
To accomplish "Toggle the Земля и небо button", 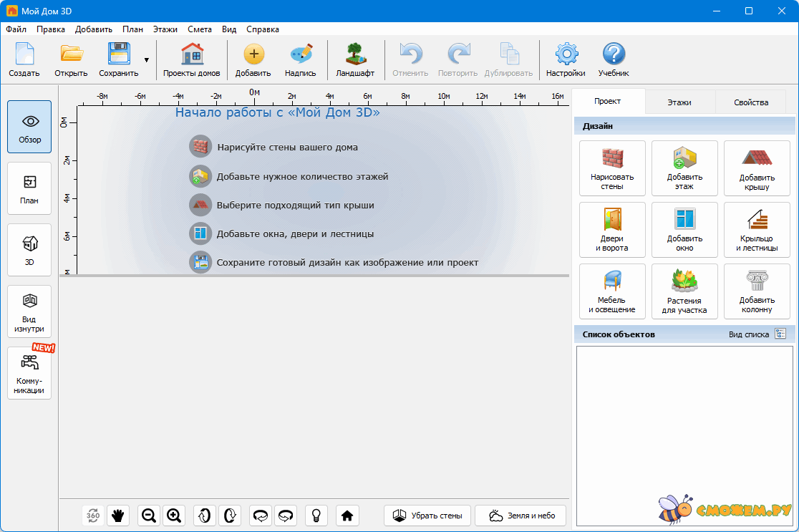I will pos(520,516).
